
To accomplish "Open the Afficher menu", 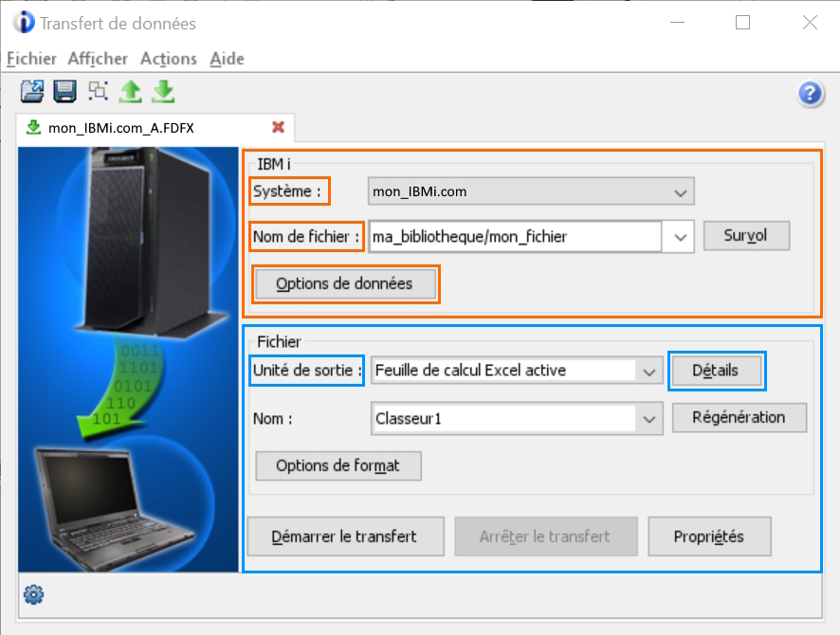I will coord(98,59).
